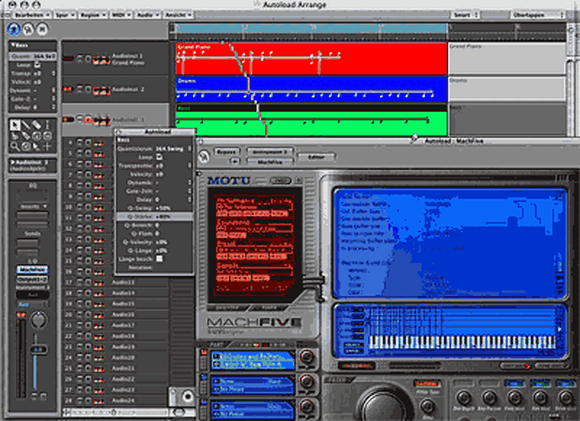Open the Smart snap dropdown
The width and height of the screenshot is (580, 421).
465,15
